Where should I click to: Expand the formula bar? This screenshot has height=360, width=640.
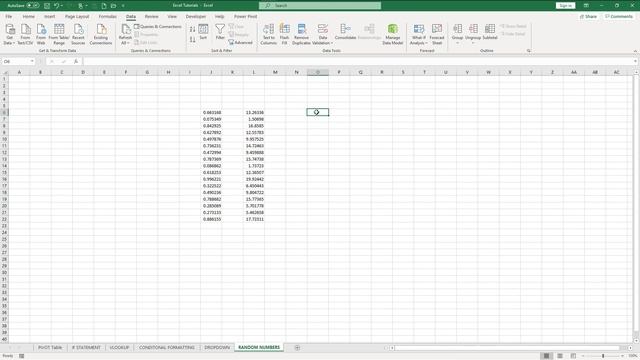click(x=636, y=61)
